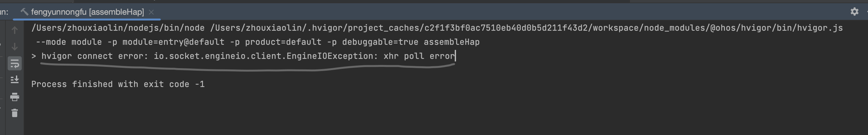Click the assembleHap task name in command

452,42
